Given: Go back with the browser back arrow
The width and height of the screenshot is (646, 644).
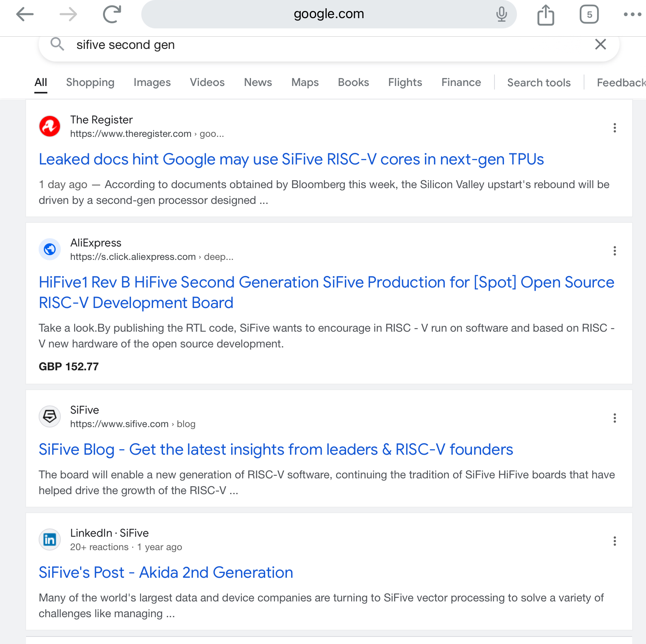Looking at the screenshot, I should pyautogui.click(x=24, y=15).
